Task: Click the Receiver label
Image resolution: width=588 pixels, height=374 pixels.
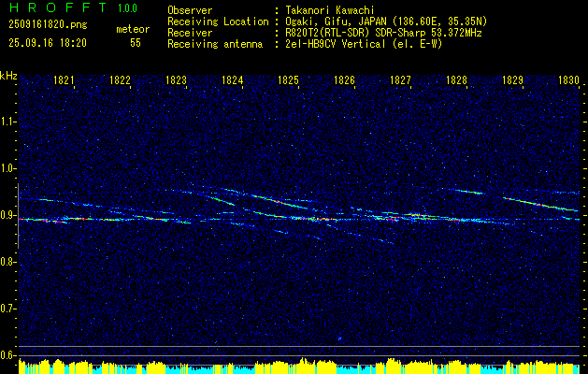Action: click(190, 33)
